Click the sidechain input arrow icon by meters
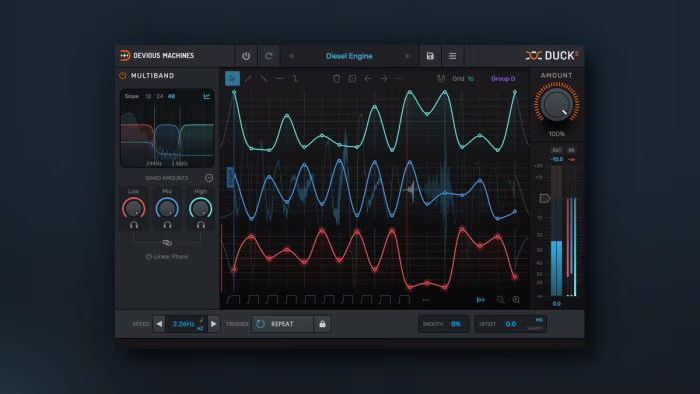 click(x=545, y=198)
